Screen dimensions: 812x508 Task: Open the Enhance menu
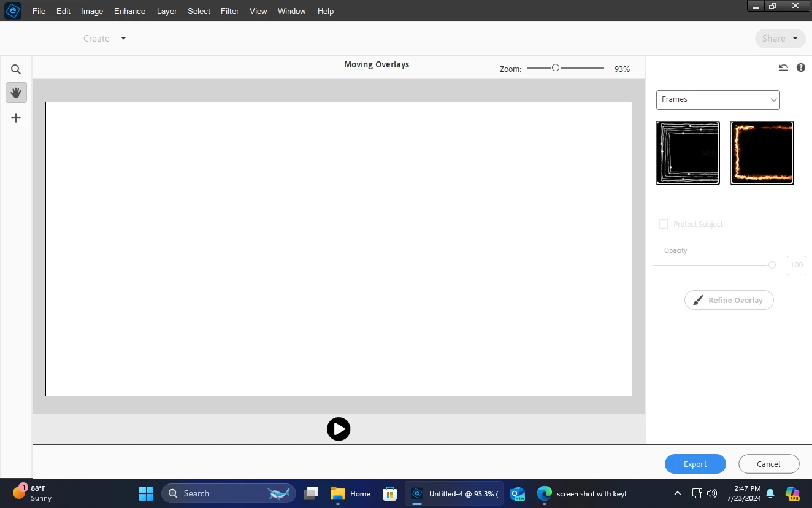[x=130, y=11]
